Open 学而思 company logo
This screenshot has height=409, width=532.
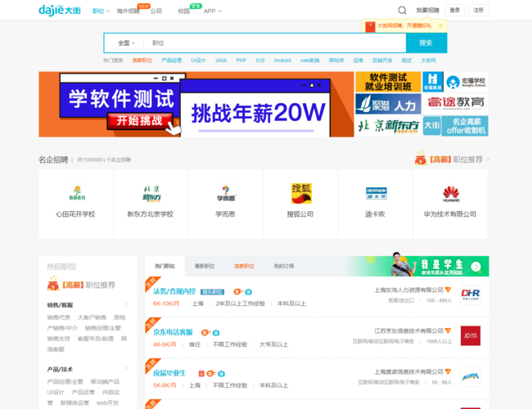tap(226, 193)
